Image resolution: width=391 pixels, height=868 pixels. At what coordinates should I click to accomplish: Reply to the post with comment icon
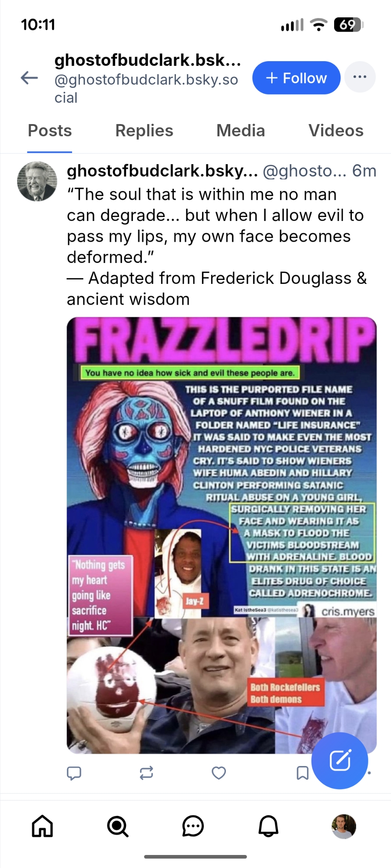(x=74, y=773)
